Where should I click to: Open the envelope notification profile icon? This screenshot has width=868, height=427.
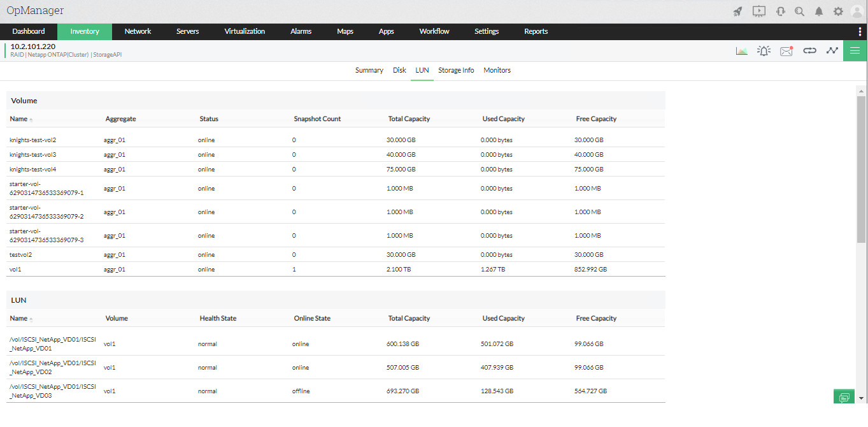pyautogui.click(x=786, y=51)
